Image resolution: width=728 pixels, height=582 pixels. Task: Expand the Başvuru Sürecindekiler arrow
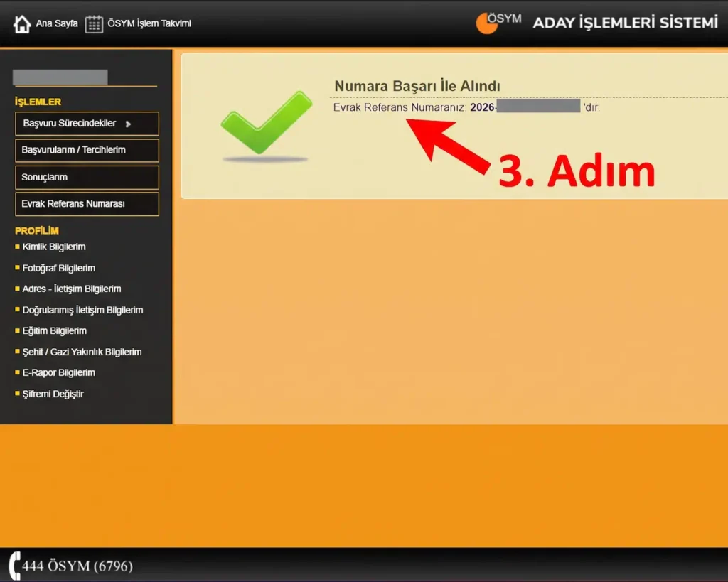coord(128,124)
